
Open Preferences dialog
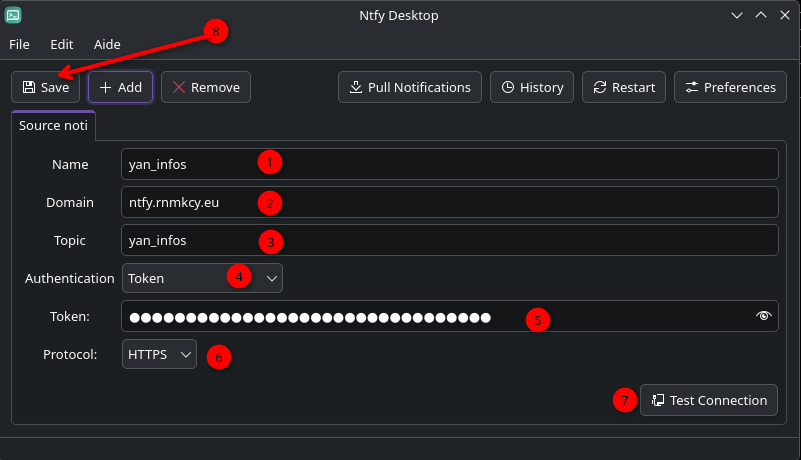[x=730, y=87]
